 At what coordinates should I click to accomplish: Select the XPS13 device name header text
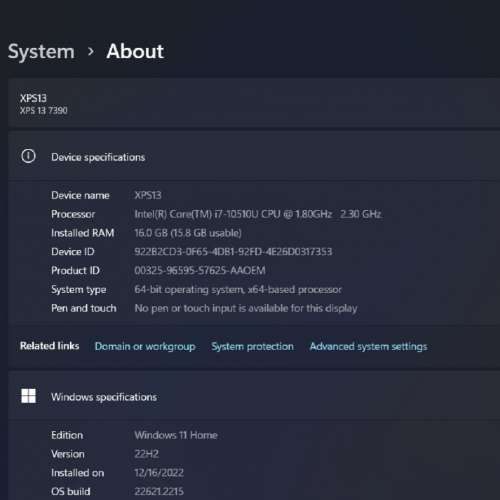[33, 98]
